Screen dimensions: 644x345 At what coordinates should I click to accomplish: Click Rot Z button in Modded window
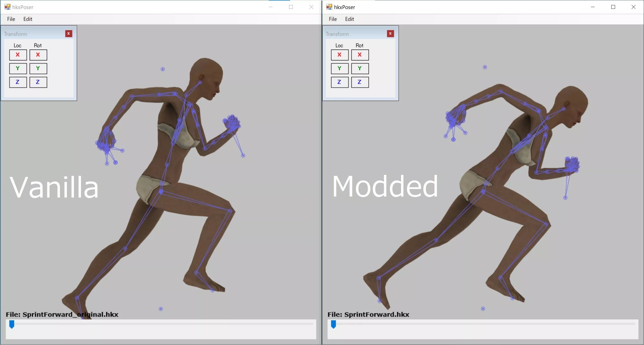click(x=360, y=82)
